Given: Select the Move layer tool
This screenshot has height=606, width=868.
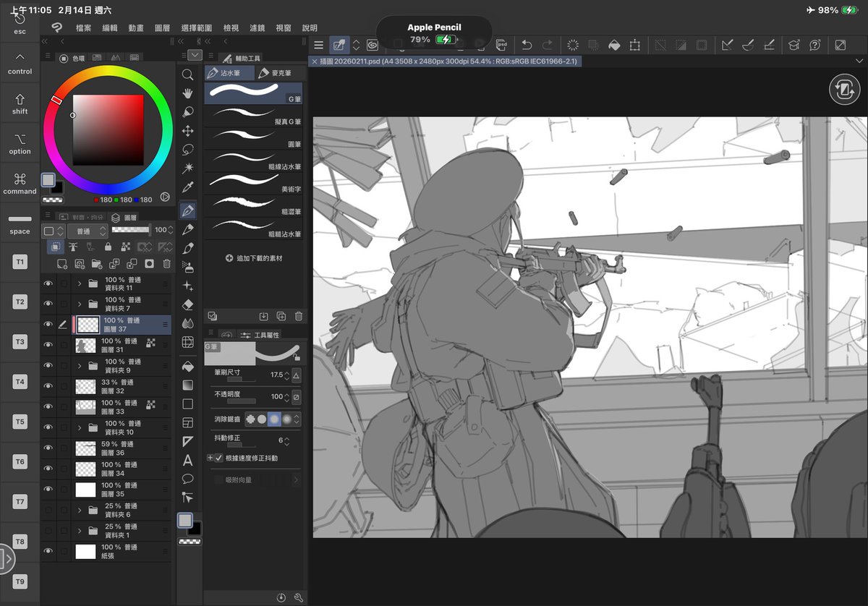Looking at the screenshot, I should [x=187, y=131].
